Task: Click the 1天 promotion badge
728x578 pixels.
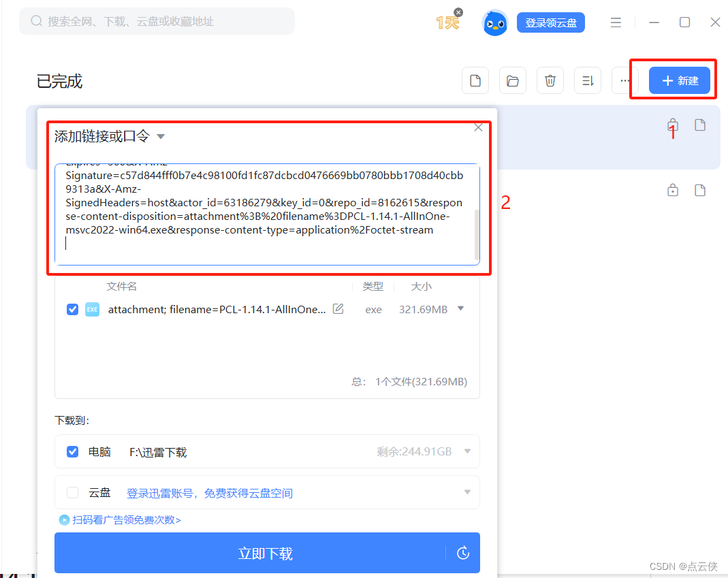Action: click(447, 22)
